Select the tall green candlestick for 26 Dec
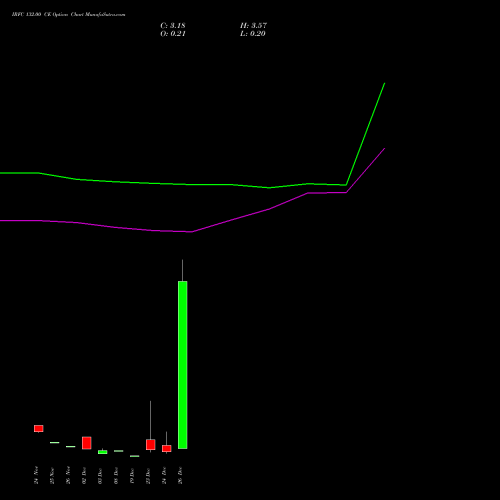Viewport: 500px width, 500px height. pos(183,365)
